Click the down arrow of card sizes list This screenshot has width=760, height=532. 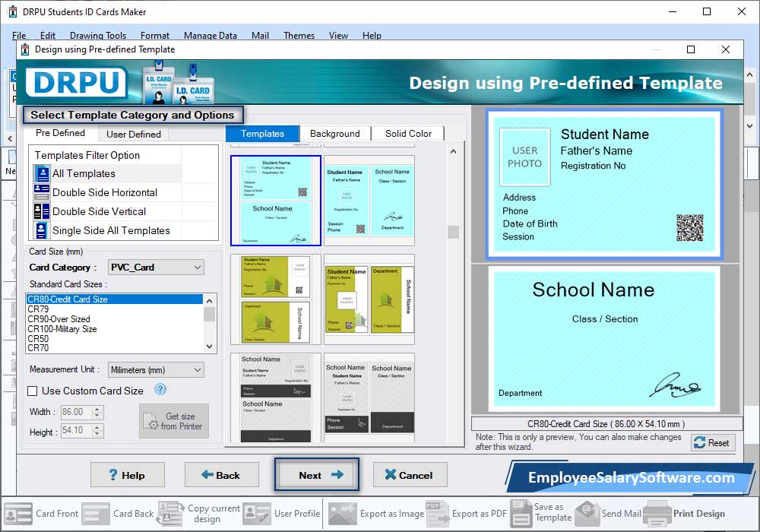210,347
